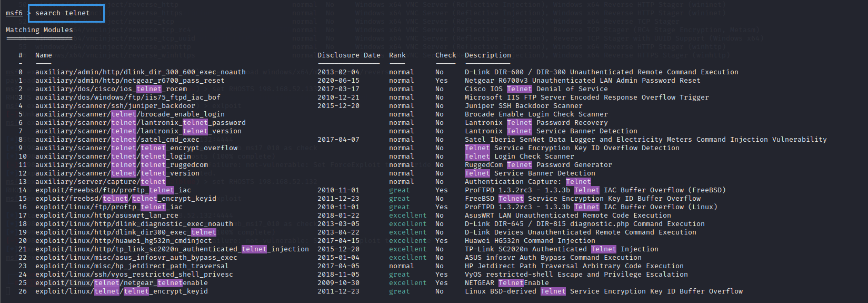Image resolution: width=868 pixels, height=303 pixels.
Task: Click description 'RuggedCom Telnet Password Generator'
Action: [538, 165]
